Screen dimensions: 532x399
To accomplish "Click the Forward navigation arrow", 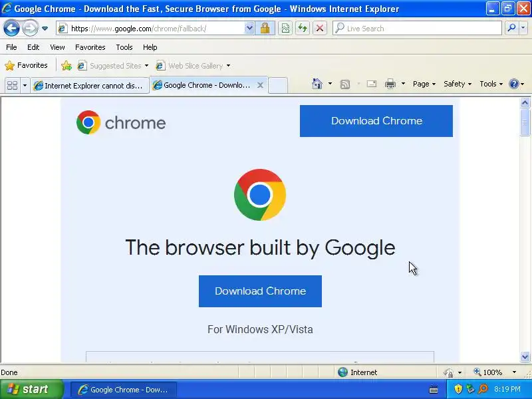I will (30, 28).
